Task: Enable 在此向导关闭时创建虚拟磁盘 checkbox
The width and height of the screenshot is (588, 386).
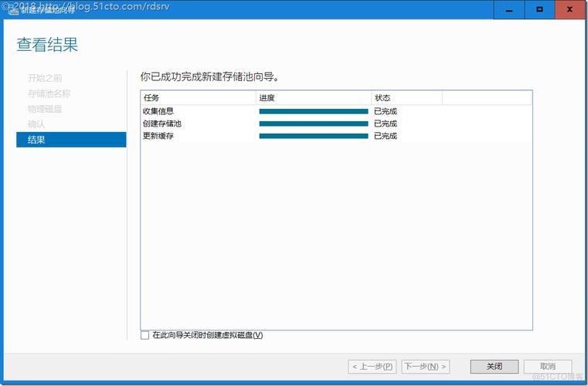Action: tap(144, 335)
